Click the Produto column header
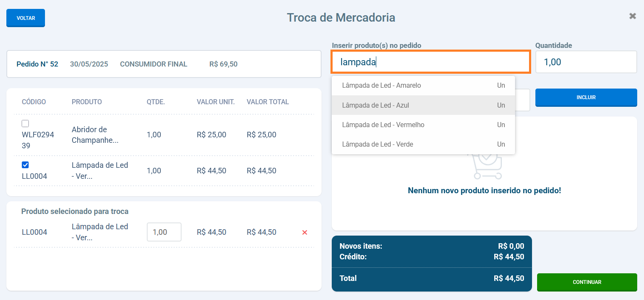This screenshot has width=644, height=300. pos(87,102)
